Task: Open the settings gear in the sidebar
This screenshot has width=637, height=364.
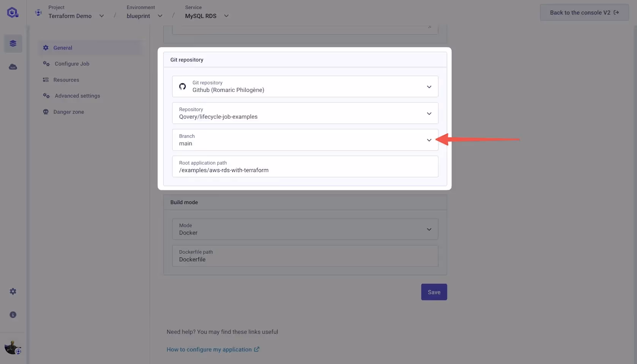Action: pyautogui.click(x=13, y=291)
